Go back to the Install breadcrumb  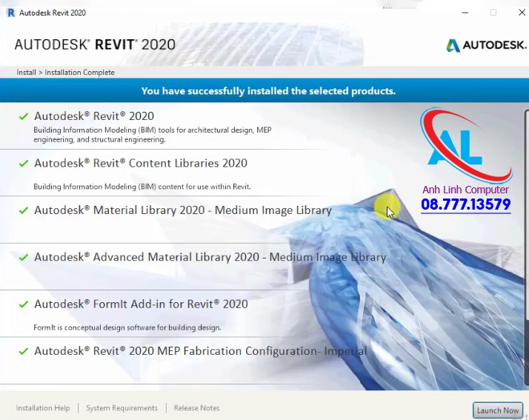click(26, 73)
